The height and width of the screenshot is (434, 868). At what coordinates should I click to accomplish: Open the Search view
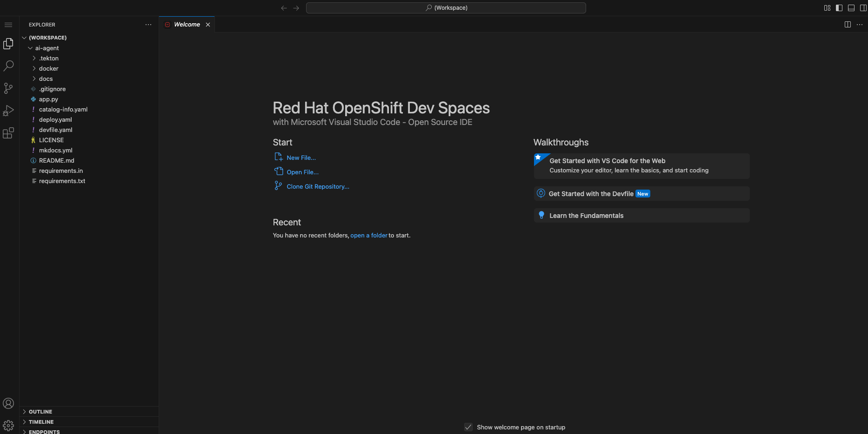8,66
